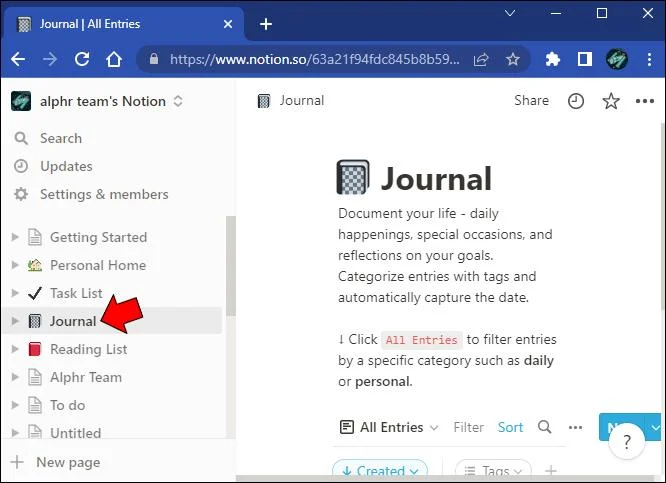The width and height of the screenshot is (666, 483).
Task: Open the page options three-dot menu
Action: (644, 101)
